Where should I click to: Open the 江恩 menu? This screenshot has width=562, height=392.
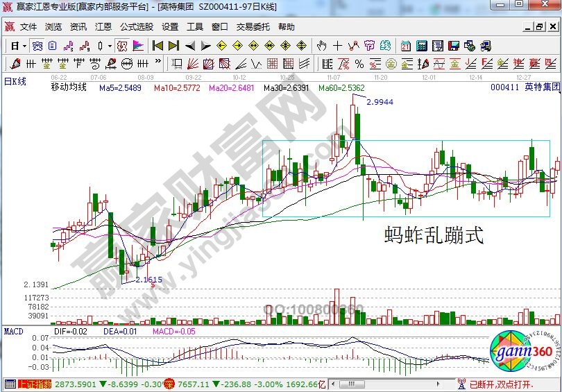click(x=103, y=27)
